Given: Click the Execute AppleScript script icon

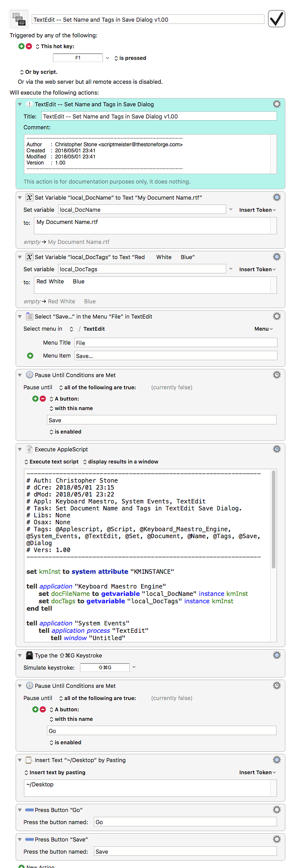Looking at the screenshot, I should click(x=29, y=449).
